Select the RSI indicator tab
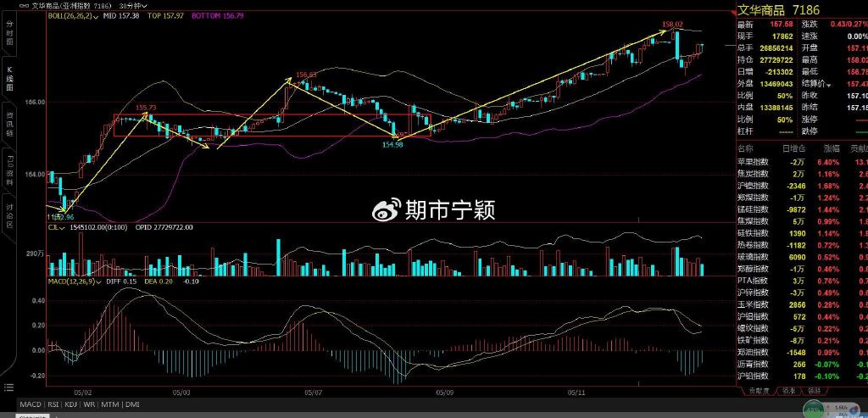868x418 pixels. (x=53, y=404)
